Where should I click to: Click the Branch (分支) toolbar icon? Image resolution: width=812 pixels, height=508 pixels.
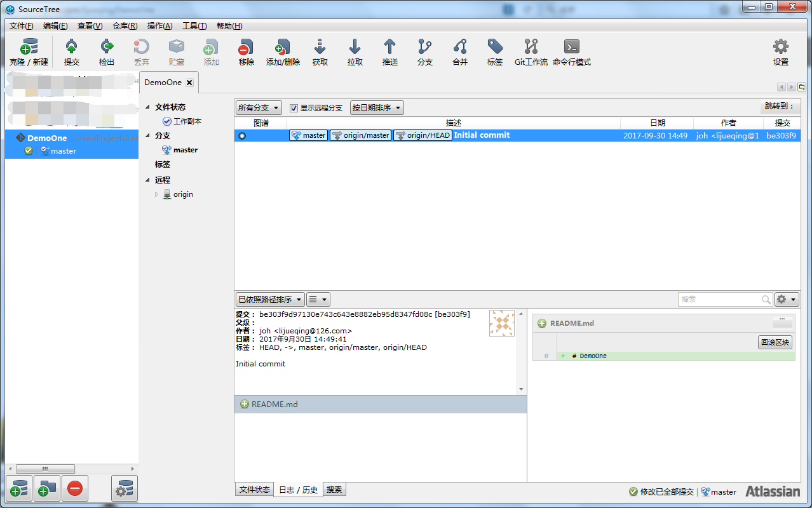pos(425,51)
